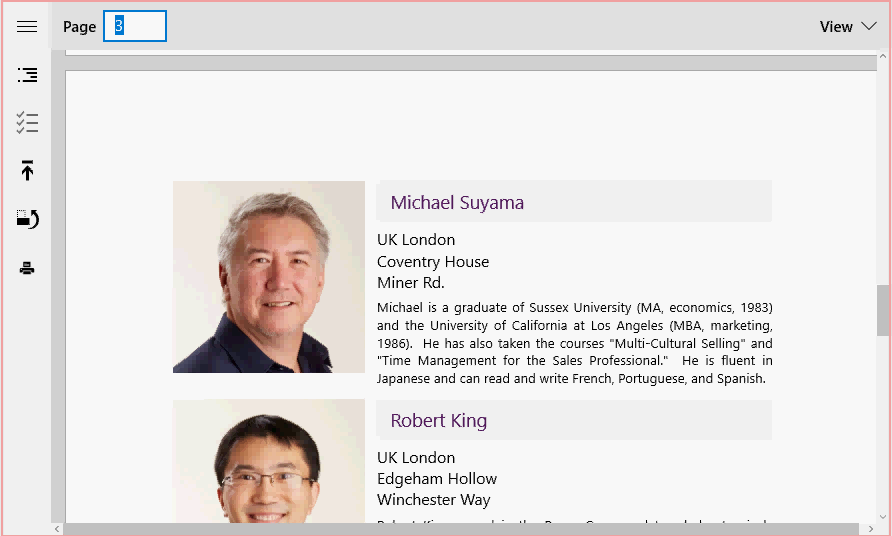Click the refresh report icon
Viewport: 892px width, 536px height.
coord(27,219)
